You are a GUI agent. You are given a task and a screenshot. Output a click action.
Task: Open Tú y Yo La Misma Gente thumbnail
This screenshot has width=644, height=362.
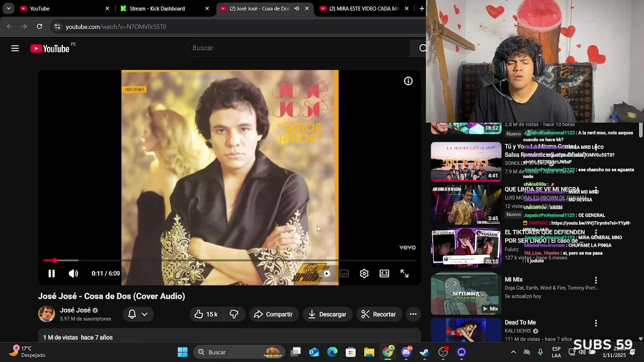pyautogui.click(x=466, y=162)
